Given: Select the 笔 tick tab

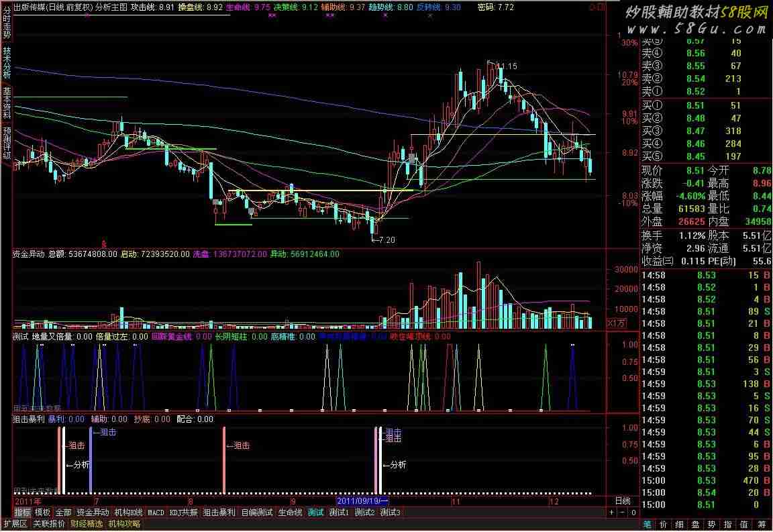Looking at the screenshot, I should pyautogui.click(x=647, y=524).
